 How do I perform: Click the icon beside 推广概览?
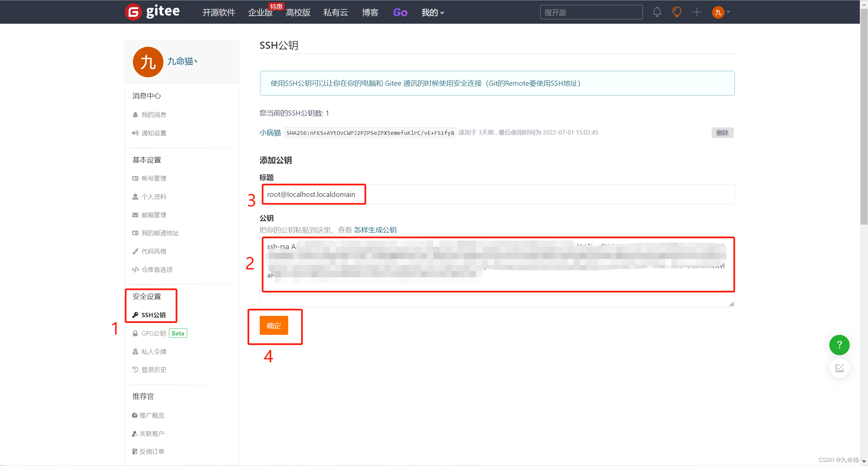click(x=135, y=415)
